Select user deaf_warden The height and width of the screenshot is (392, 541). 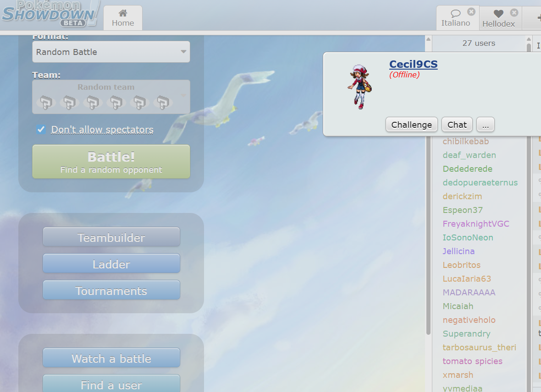[x=469, y=155]
